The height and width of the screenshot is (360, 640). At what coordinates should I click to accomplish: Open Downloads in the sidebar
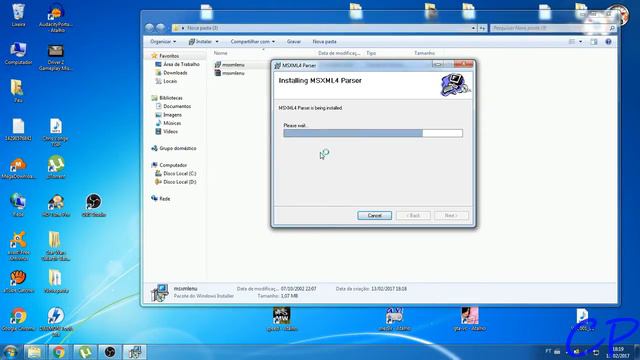click(175, 73)
